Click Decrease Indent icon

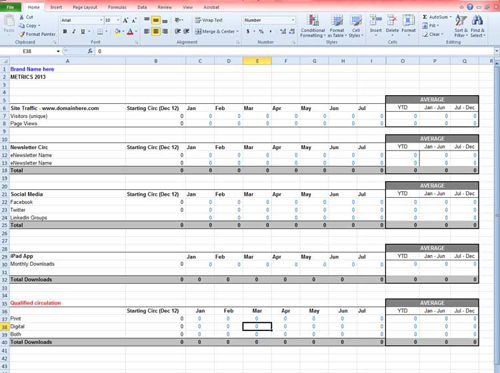(x=178, y=31)
